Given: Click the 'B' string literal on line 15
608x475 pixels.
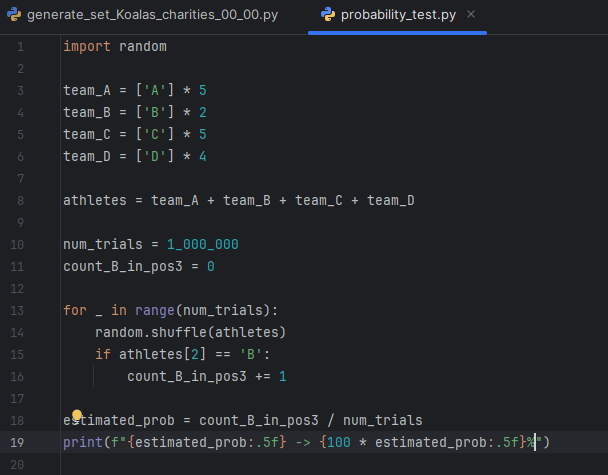Looking at the screenshot, I should pos(250,354).
